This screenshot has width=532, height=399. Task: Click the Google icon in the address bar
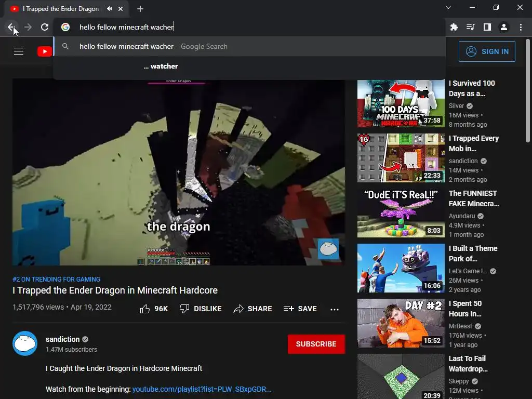[65, 27]
